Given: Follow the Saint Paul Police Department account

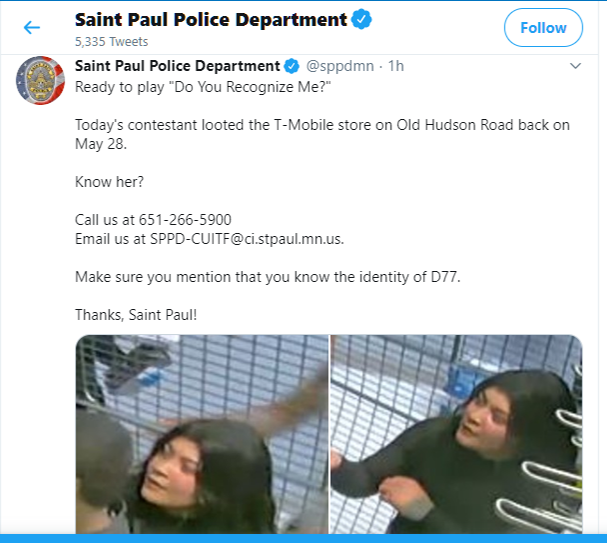Looking at the screenshot, I should click(x=543, y=28).
